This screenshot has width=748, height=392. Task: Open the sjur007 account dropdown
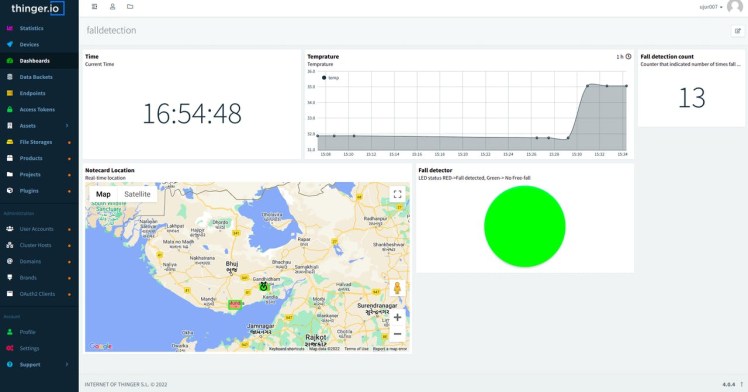[x=711, y=7]
